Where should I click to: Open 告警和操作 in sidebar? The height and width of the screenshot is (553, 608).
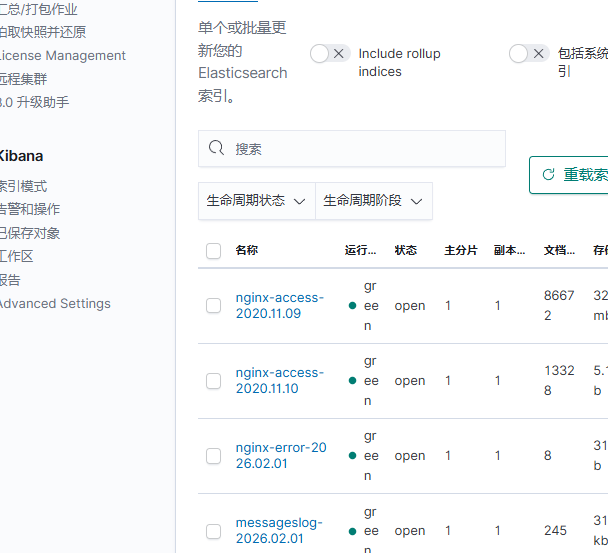pos(30,209)
